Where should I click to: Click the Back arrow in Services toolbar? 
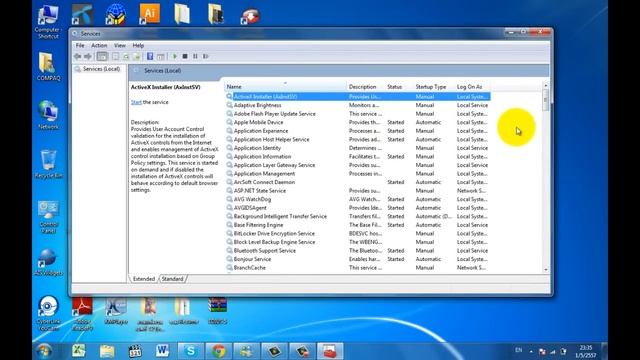[78, 56]
